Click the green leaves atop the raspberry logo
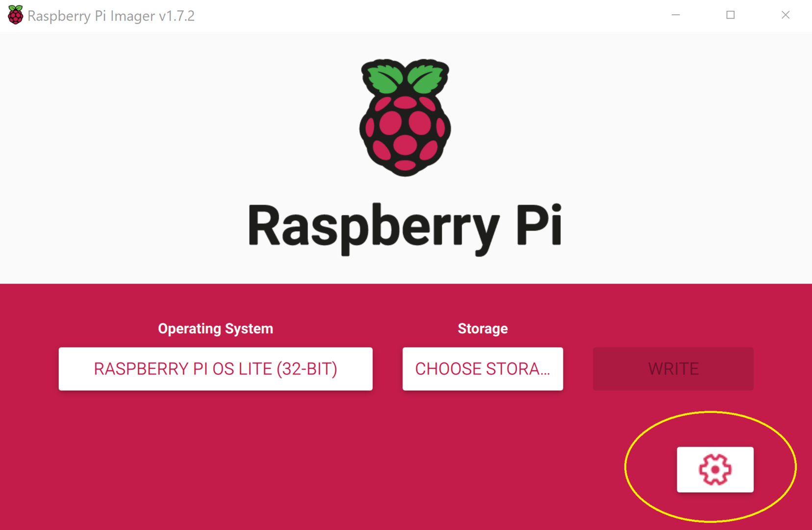The image size is (812, 530). coord(405,77)
